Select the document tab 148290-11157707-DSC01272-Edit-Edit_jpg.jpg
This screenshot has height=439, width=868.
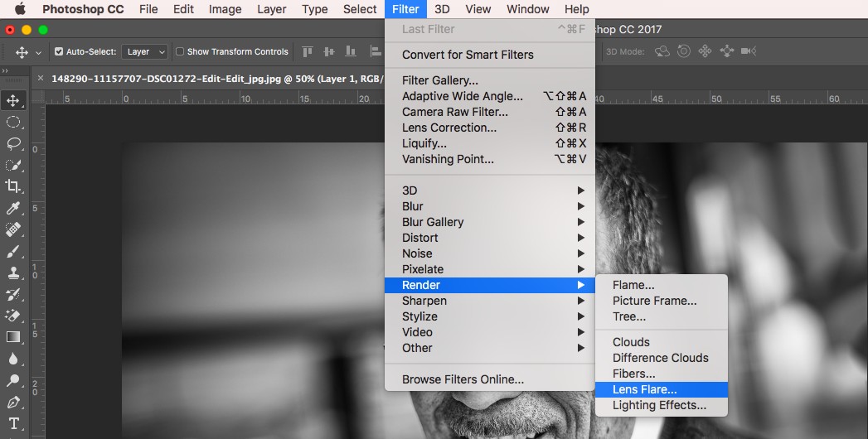pos(216,79)
